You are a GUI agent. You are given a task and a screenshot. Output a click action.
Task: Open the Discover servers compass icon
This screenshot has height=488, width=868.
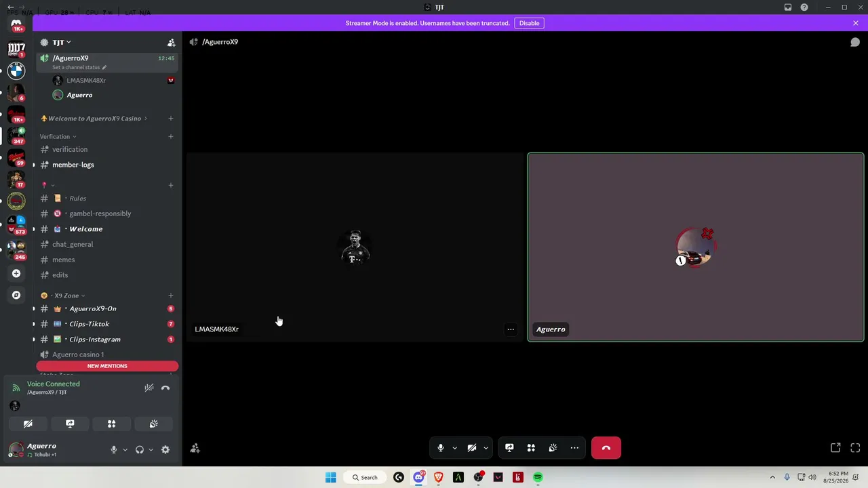[x=16, y=296]
